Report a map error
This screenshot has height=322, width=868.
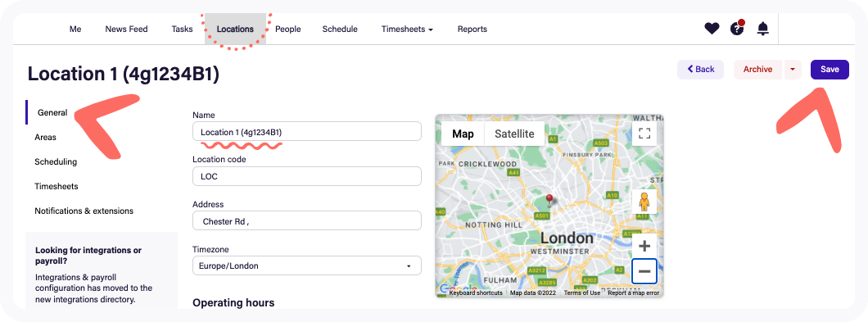633,293
